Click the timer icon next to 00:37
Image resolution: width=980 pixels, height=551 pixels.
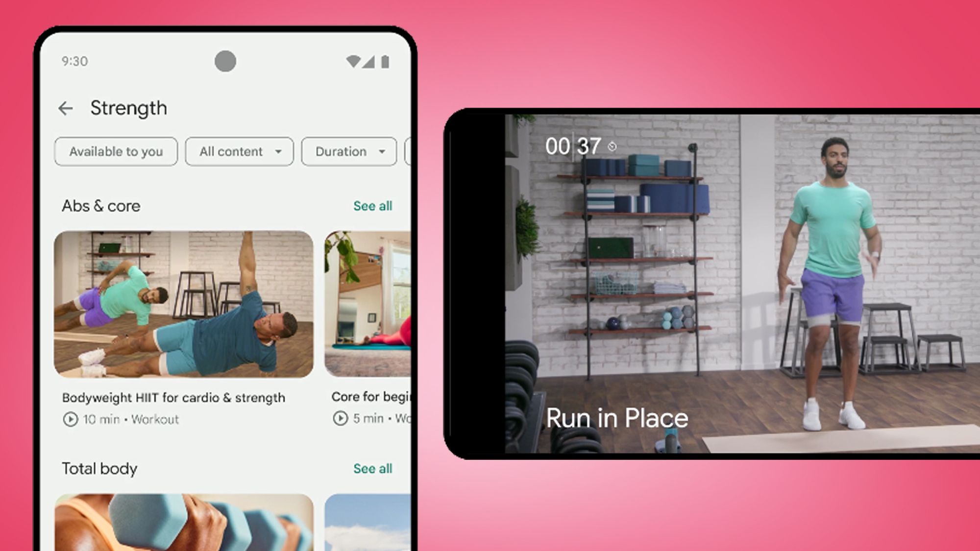(x=611, y=146)
